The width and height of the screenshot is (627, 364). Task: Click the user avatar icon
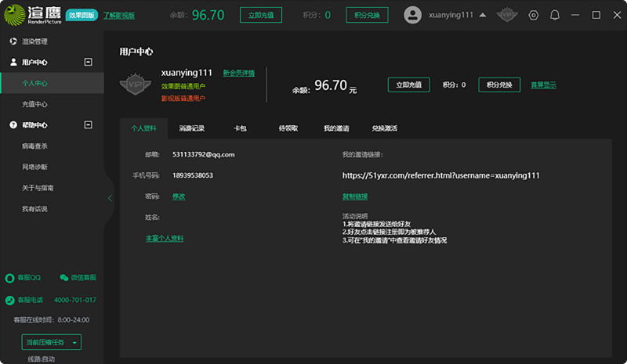click(x=412, y=15)
